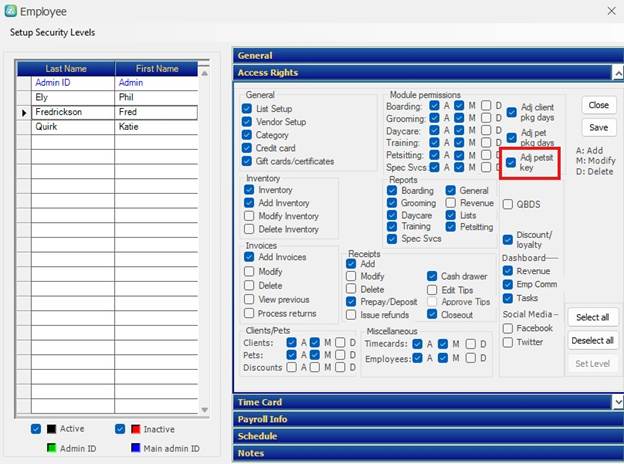Click the green Admin ID legend square
This screenshot has height=464, width=624.
pos(51,448)
